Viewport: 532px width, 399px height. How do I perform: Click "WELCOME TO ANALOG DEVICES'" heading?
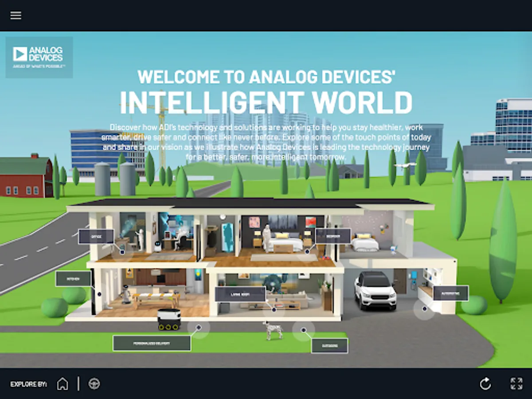tap(266, 76)
